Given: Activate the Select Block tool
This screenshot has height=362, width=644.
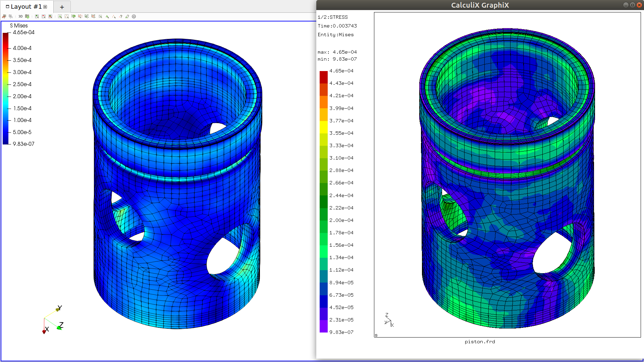Looking at the screenshot, I should (x=100, y=16).
